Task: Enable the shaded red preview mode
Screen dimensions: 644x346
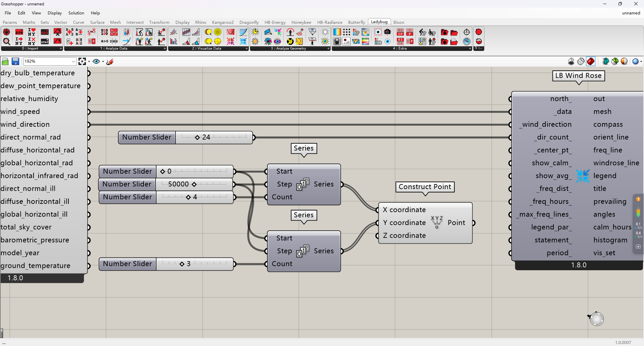Action: coord(591,61)
